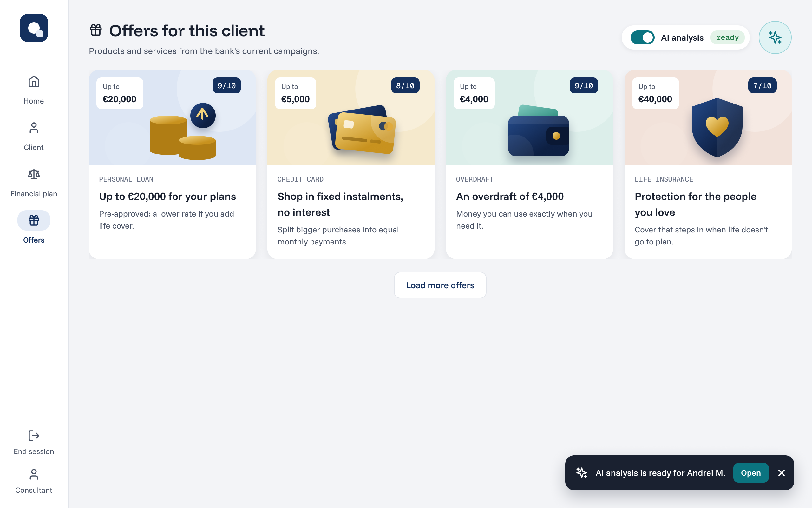This screenshot has width=812, height=508.
Task: Click the gift icon beside the page title
Action: [96, 30]
